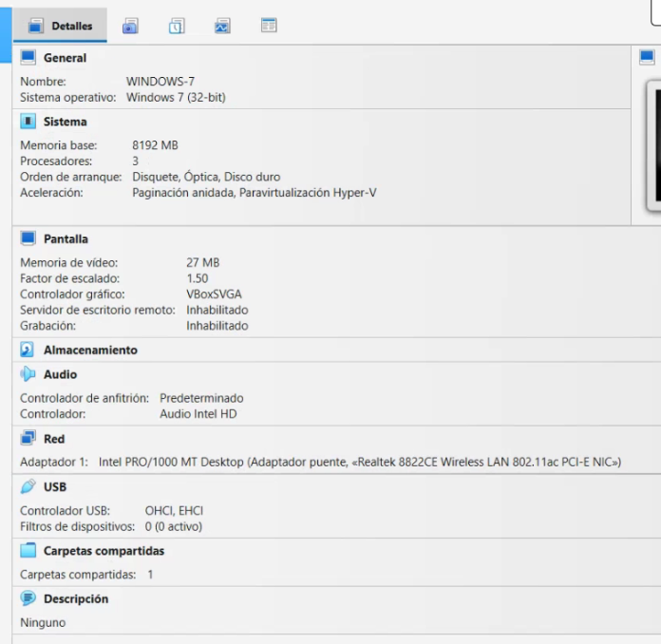Click the 27 MB video memory value
661x644 pixels.
click(203, 263)
